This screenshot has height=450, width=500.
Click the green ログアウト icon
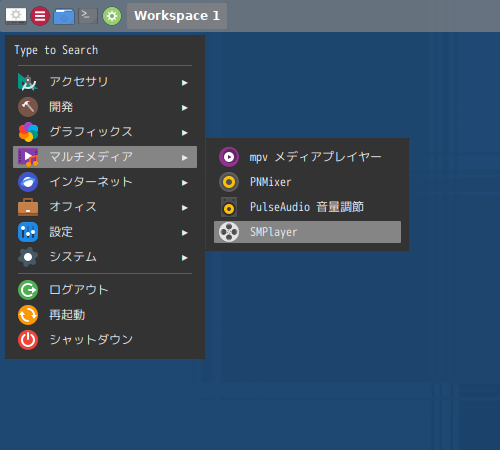pyautogui.click(x=28, y=290)
